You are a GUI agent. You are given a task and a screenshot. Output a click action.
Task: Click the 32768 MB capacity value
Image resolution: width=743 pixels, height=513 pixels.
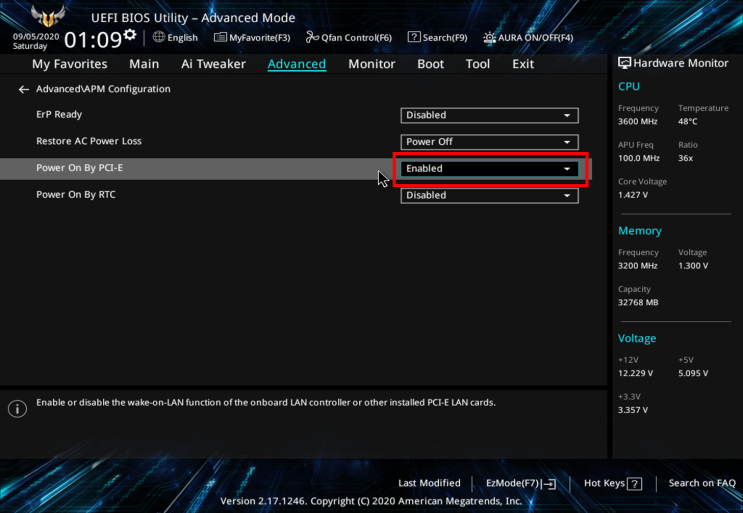[638, 302]
